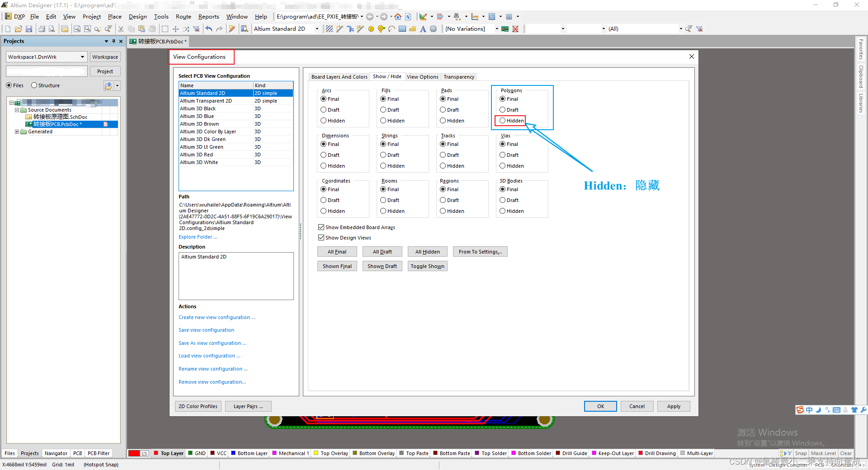Click the find similar binoculars icon
Screen dimensions: 868x470
[x=457, y=17]
